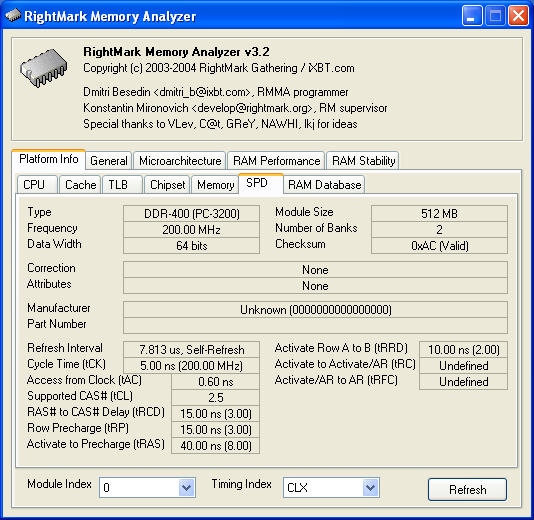Screen dimensions: 534x520
Task: Click the memory chip icon in title bar
Action: (13, 15)
